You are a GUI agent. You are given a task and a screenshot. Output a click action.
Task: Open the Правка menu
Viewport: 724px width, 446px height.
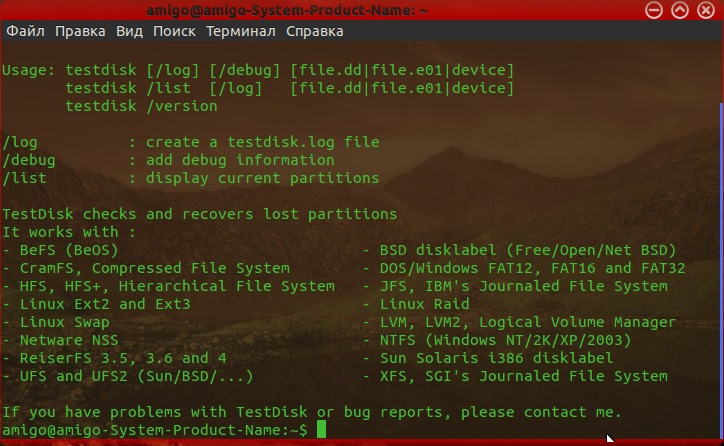(x=80, y=31)
